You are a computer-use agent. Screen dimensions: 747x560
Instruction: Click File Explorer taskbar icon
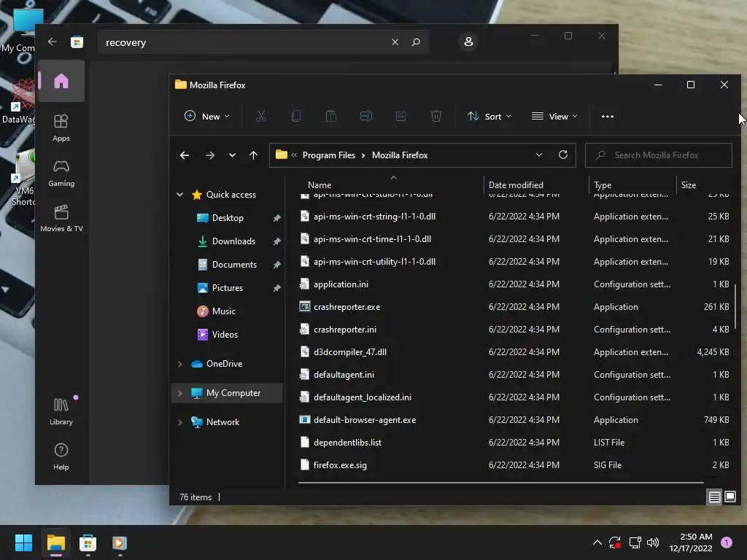coord(55,542)
